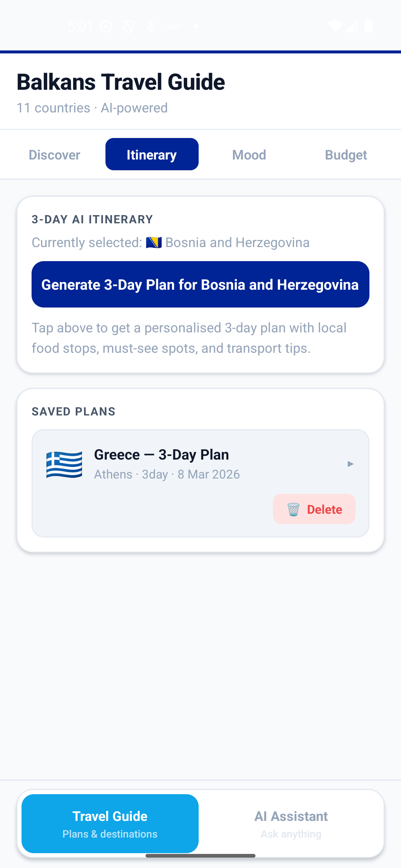Switch to the Budget tab
The height and width of the screenshot is (868, 401).
(x=346, y=154)
